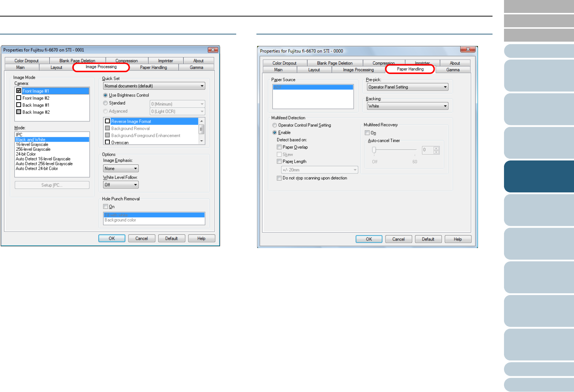Viewport: 574px width, 392px height.
Task: Check Back Image #1 camera checkbox
Action: coord(19,105)
